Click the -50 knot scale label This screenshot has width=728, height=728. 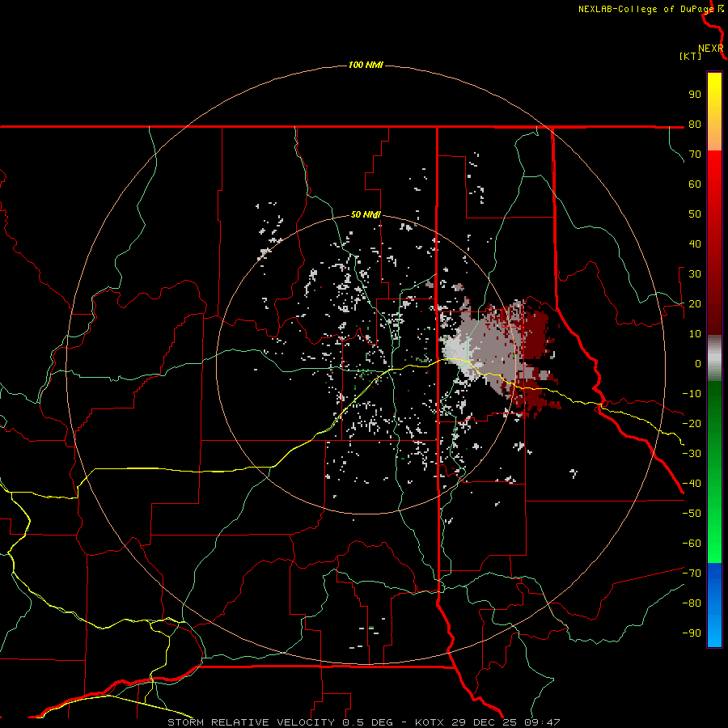click(x=692, y=514)
